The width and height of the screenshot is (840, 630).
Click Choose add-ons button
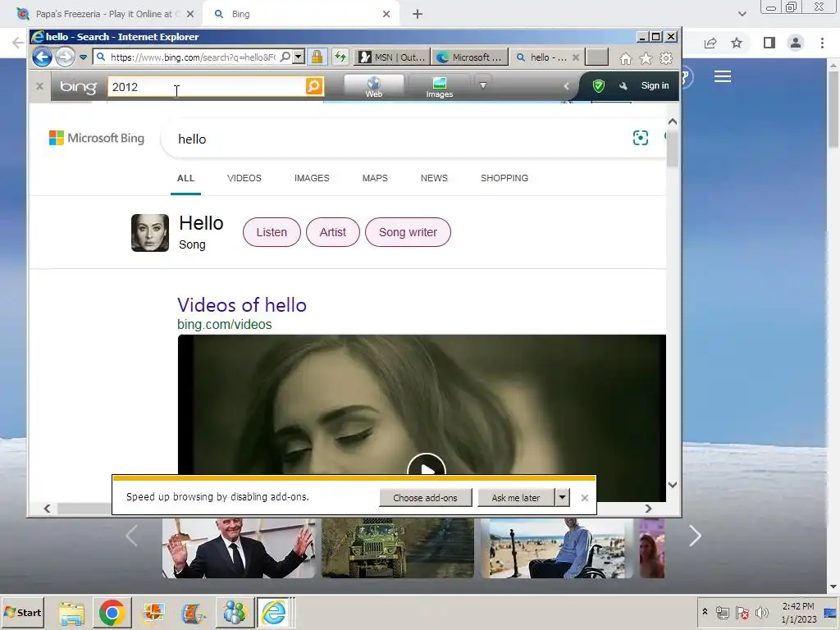point(426,498)
